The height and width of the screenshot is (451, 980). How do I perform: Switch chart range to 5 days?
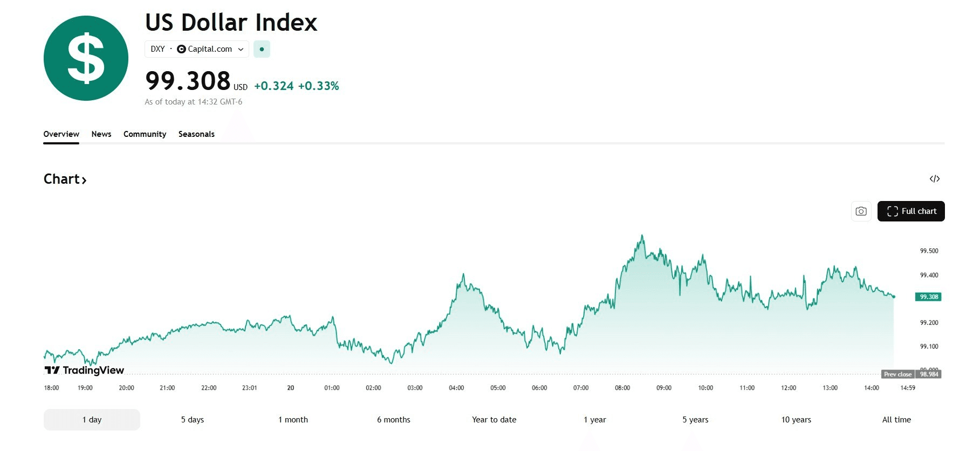point(193,420)
